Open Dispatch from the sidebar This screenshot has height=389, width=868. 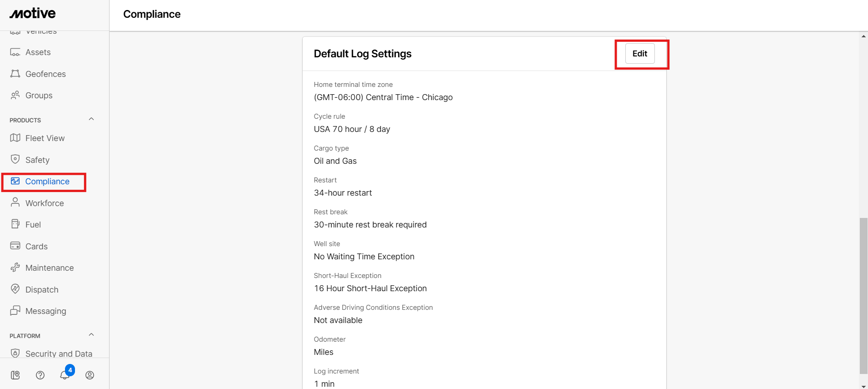(42, 289)
